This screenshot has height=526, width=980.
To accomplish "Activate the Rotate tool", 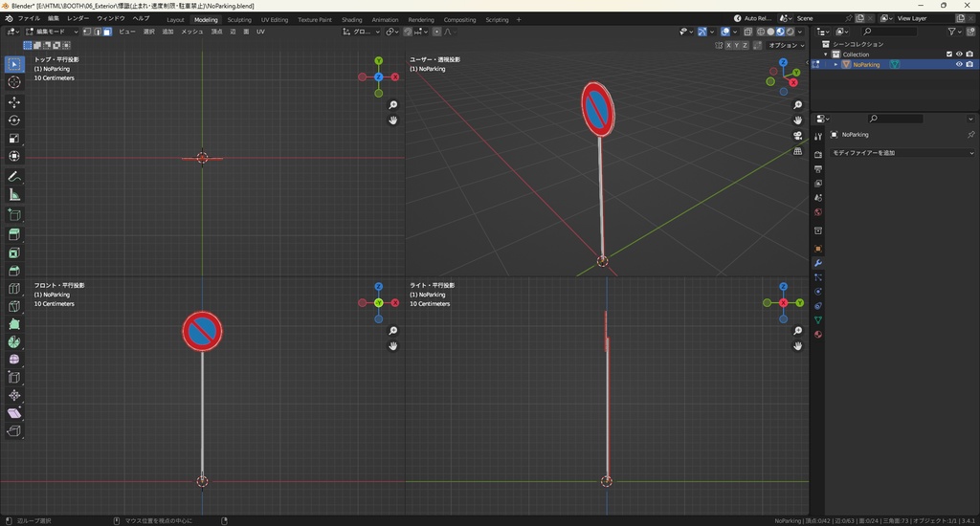I will tap(14, 121).
